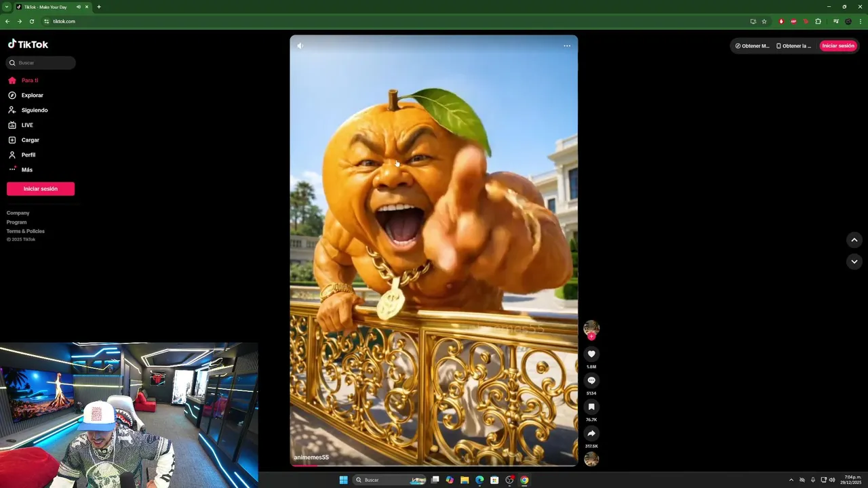Open Chrome's three-dot menu
This screenshot has height=488, width=868.
click(860, 21)
